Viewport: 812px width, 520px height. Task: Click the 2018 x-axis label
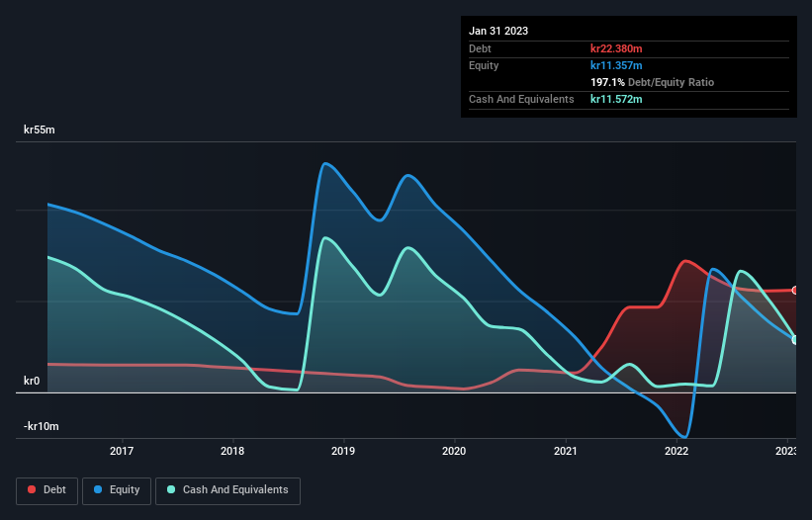coord(232,451)
